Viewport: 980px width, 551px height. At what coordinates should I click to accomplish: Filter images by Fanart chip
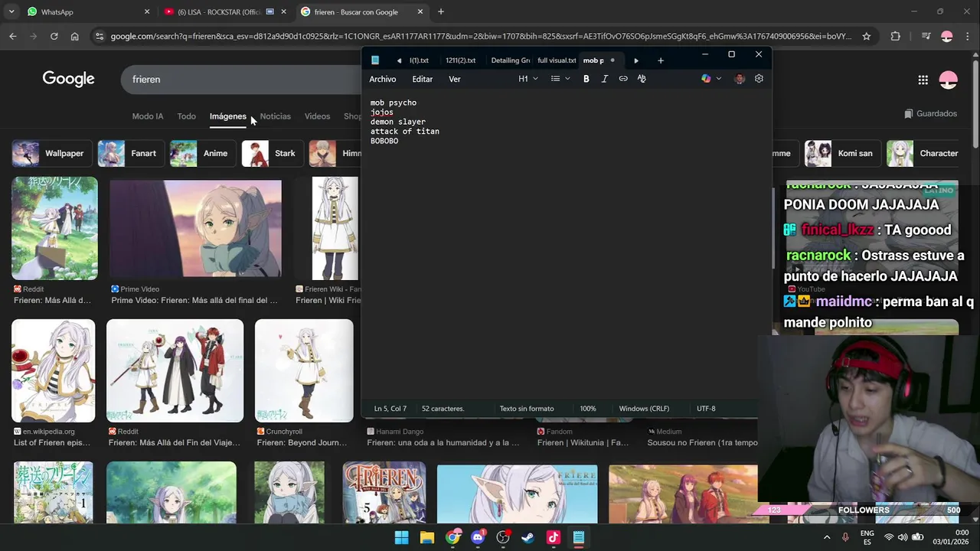click(131, 153)
